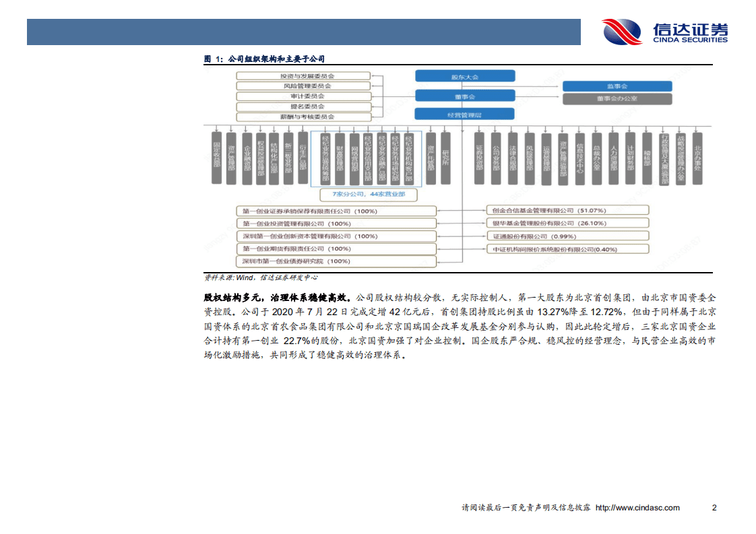
Task: Click the Cinda Securities logo
Action: coord(667,30)
